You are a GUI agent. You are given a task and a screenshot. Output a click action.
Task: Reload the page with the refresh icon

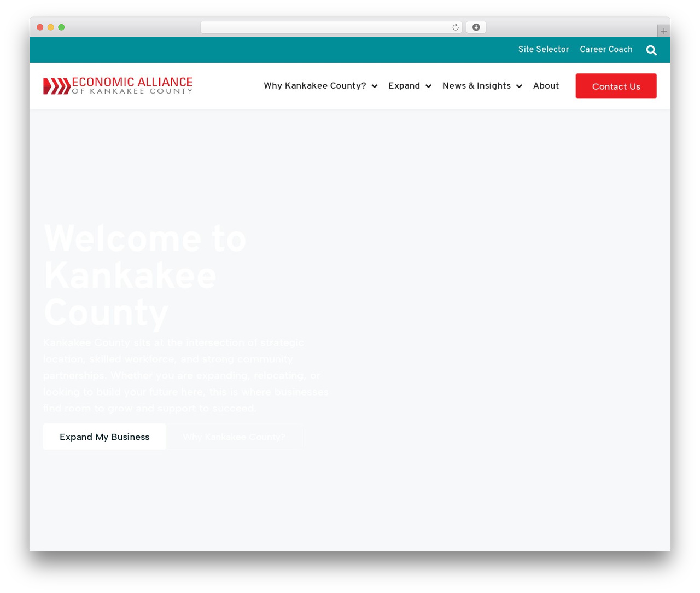tap(456, 27)
